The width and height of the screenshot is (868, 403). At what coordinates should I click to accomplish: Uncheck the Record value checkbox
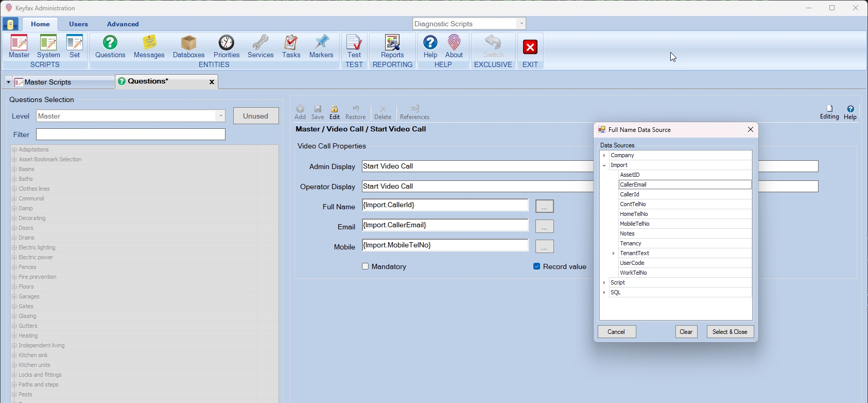[x=536, y=266]
